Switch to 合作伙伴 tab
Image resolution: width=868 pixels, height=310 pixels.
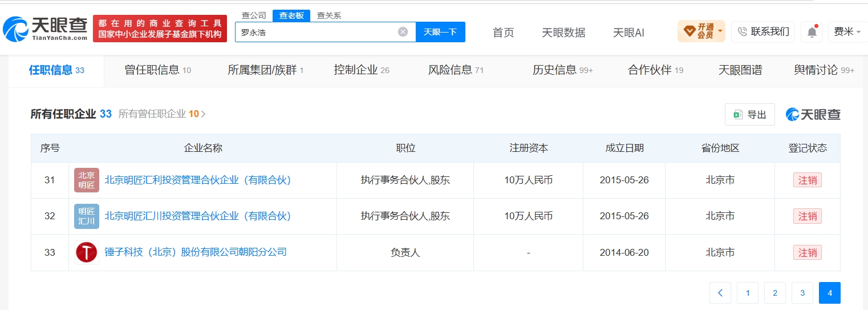click(x=655, y=70)
